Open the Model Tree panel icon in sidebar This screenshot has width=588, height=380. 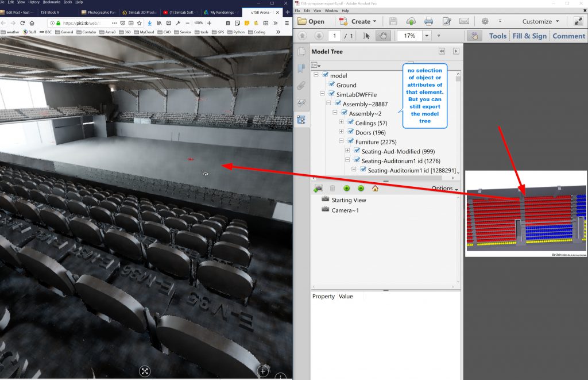point(301,120)
